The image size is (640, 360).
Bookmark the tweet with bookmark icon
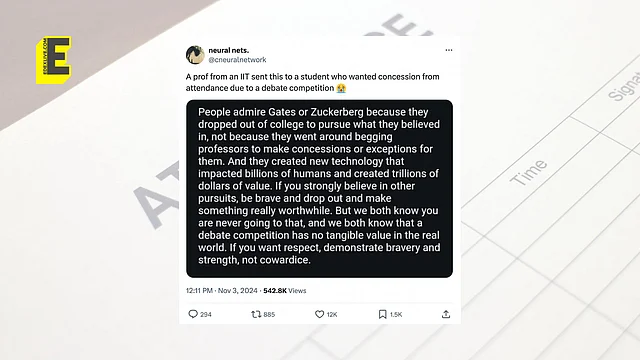(382, 314)
